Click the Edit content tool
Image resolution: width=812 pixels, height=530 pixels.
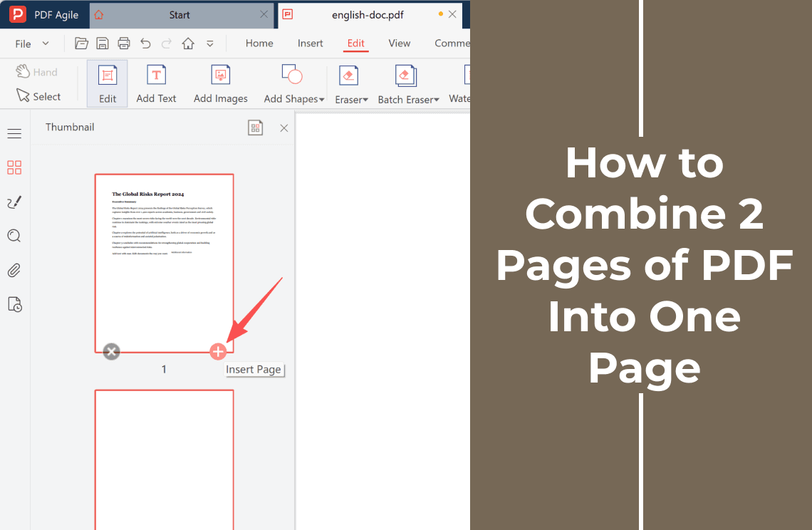(x=107, y=83)
